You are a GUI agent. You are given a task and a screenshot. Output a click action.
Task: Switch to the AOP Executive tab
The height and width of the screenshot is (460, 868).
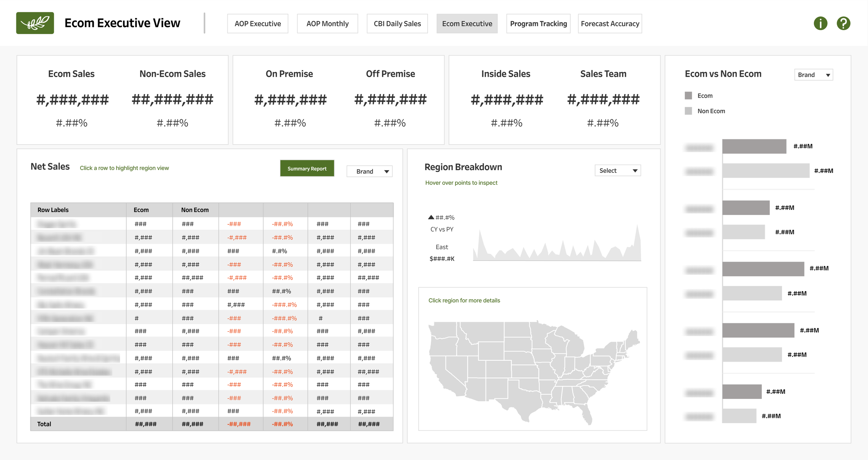(x=258, y=24)
